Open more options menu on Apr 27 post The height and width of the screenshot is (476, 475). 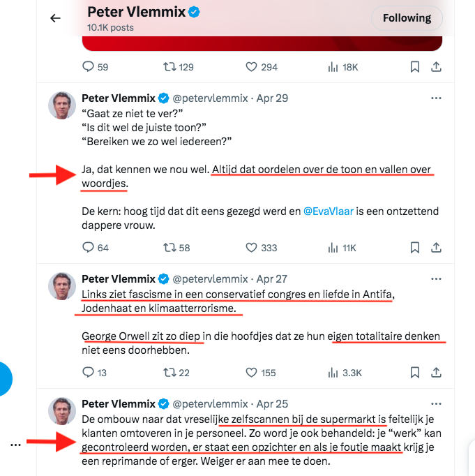pos(436,279)
